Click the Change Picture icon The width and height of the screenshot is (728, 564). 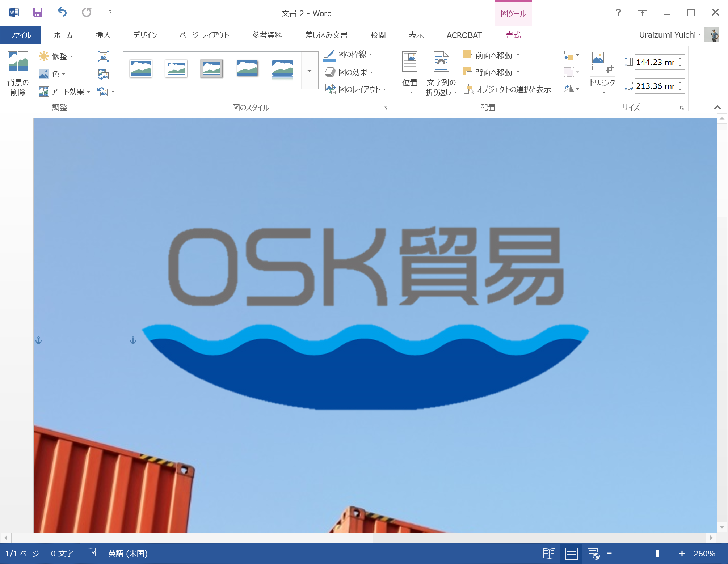[x=103, y=74]
